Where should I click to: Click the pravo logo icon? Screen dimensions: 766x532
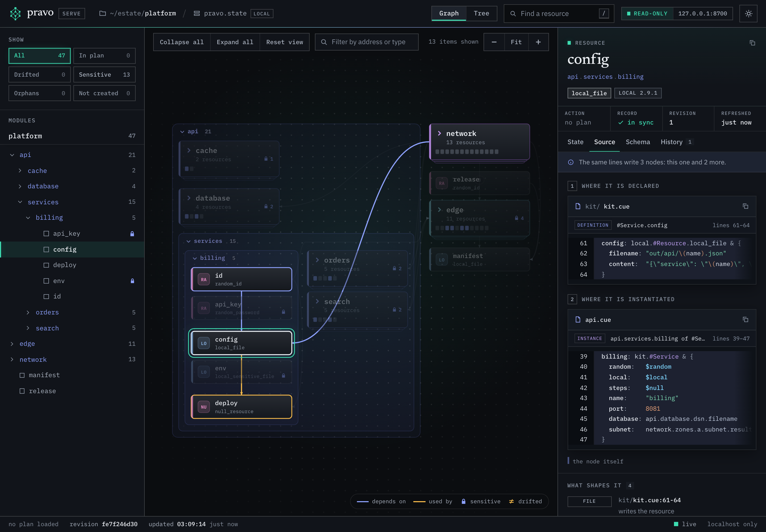15,13
